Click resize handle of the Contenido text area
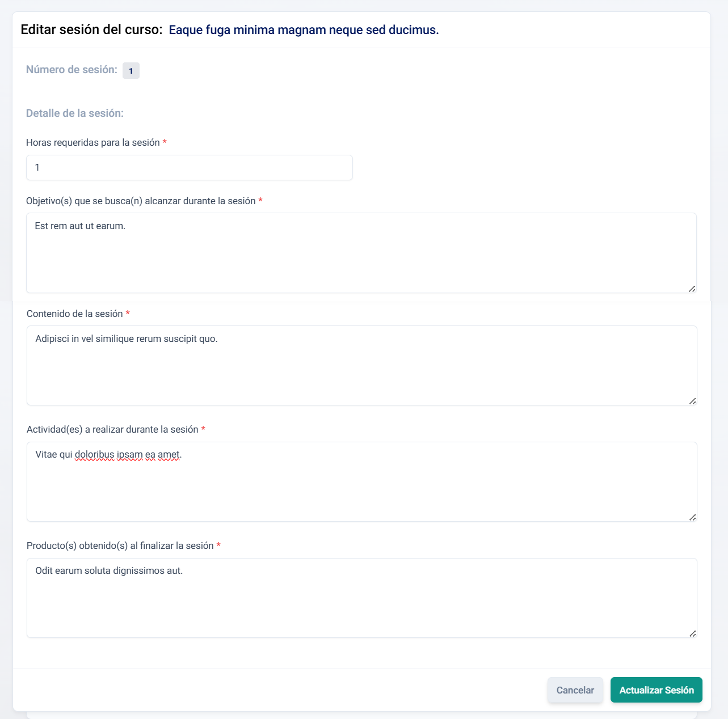728x719 pixels. [x=692, y=401]
